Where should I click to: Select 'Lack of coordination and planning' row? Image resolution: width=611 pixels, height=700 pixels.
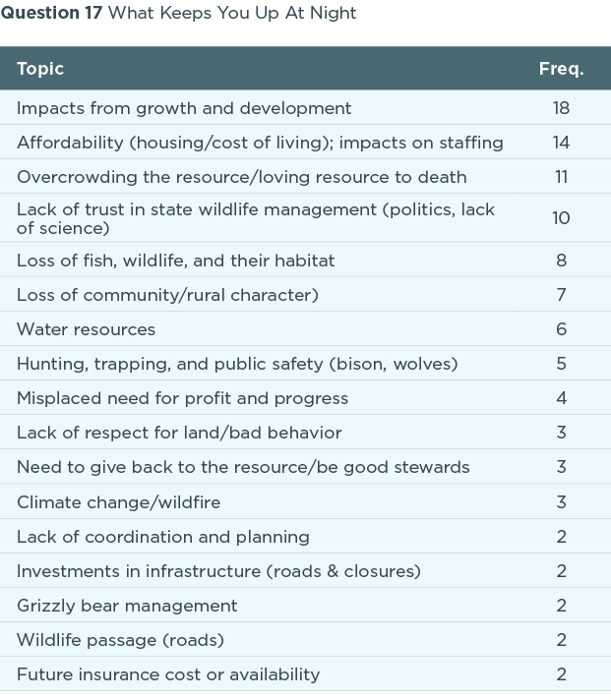(x=163, y=537)
